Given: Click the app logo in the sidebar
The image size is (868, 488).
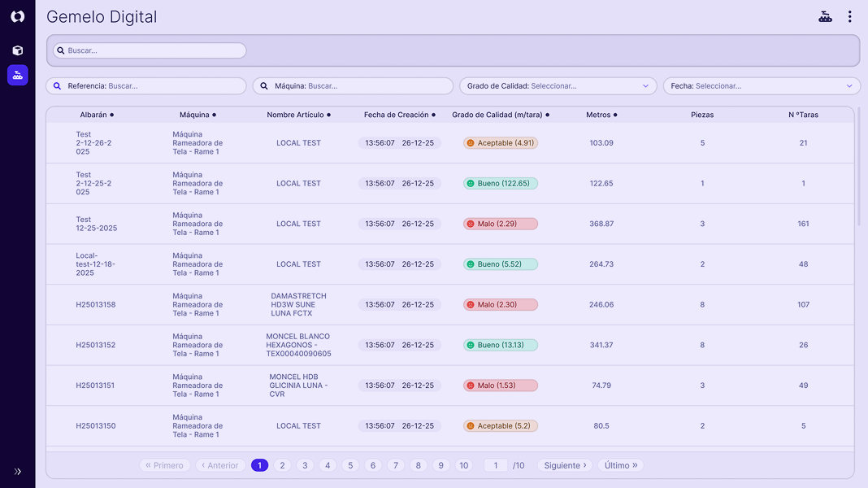Looking at the screenshot, I should click(17, 16).
